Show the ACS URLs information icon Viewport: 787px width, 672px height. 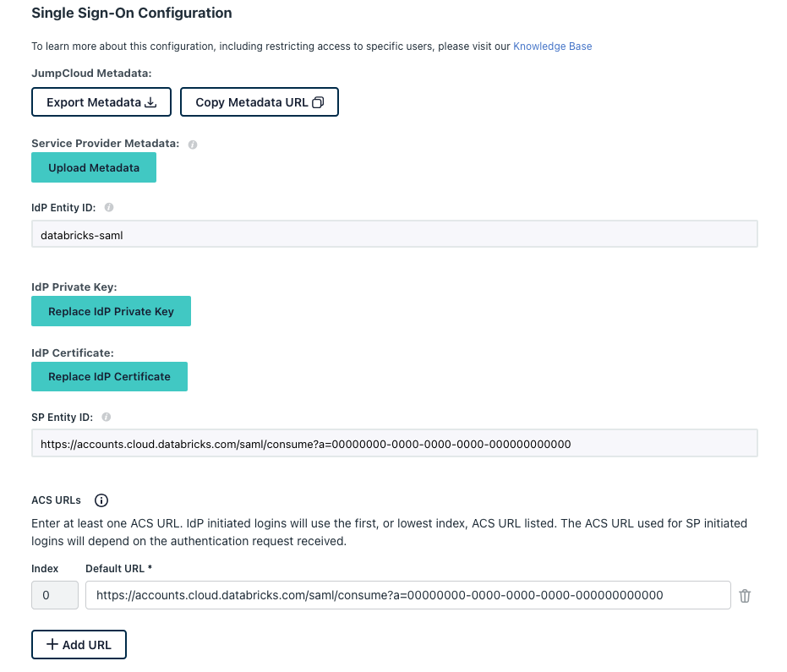coord(101,500)
